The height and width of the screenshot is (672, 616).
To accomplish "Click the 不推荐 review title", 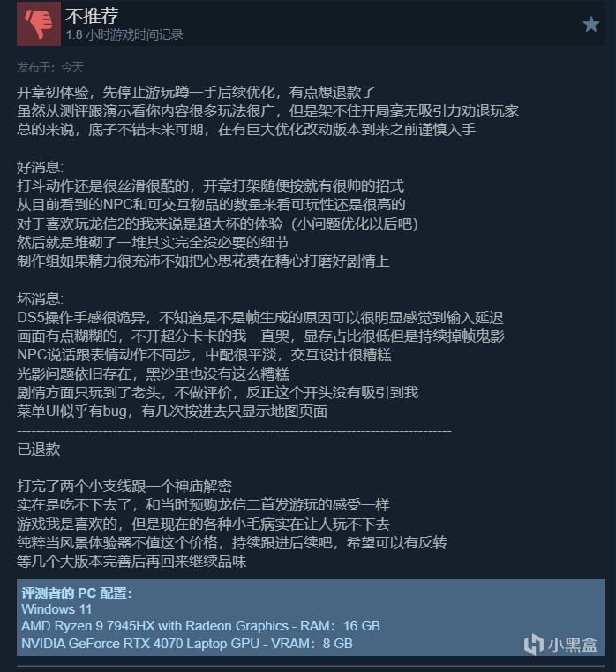I will [x=92, y=16].
